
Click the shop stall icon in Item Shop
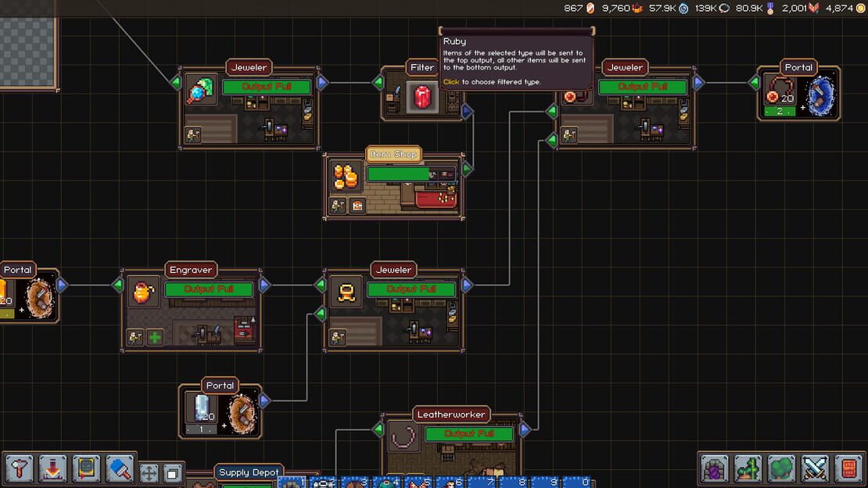[357, 206]
